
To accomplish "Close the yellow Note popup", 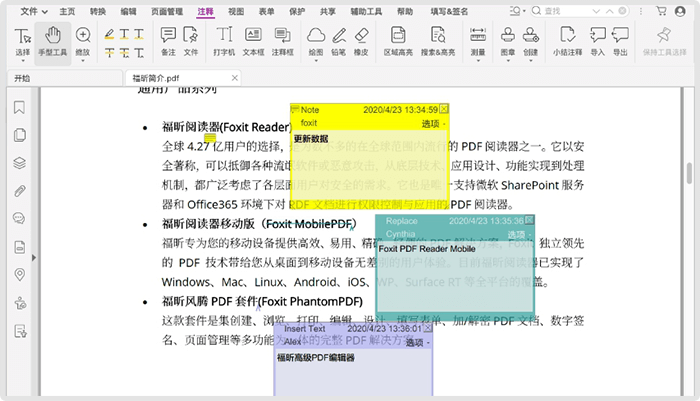I will coord(444,109).
